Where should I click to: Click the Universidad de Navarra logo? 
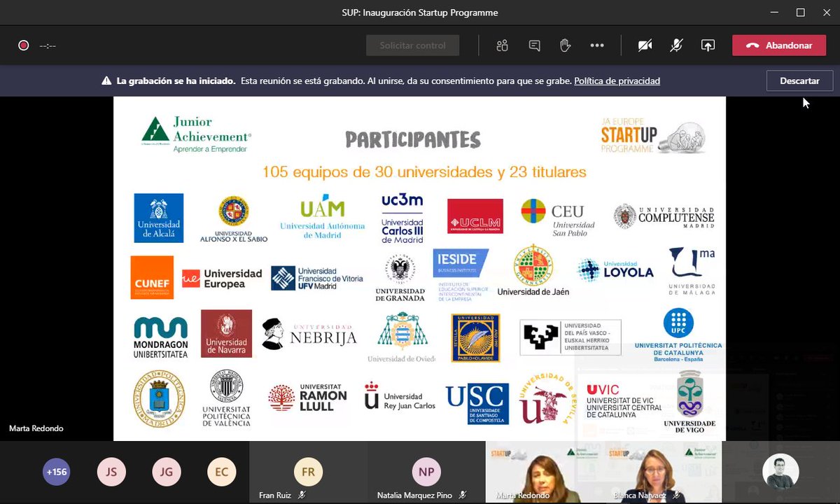226,333
